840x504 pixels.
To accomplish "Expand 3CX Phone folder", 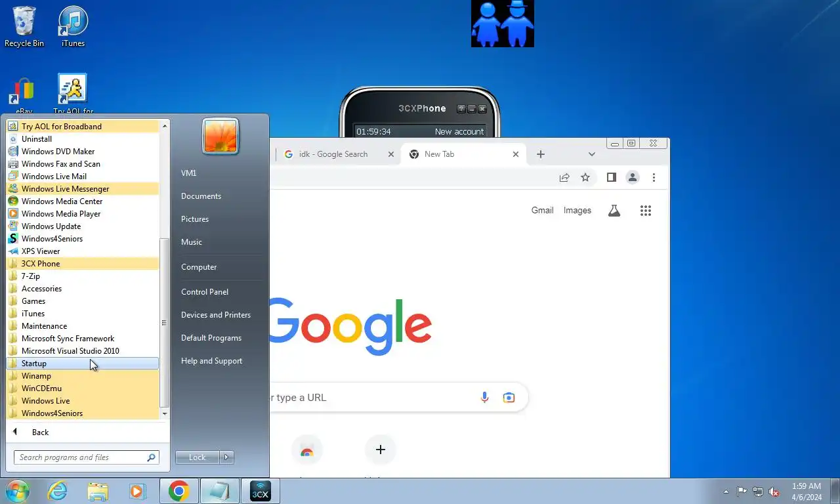I will (83, 263).
